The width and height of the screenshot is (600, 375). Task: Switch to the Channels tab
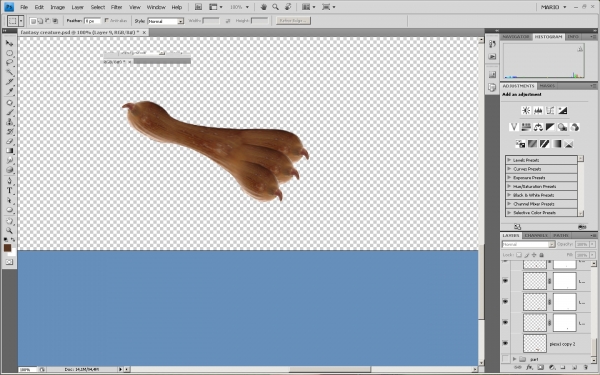[536, 235]
